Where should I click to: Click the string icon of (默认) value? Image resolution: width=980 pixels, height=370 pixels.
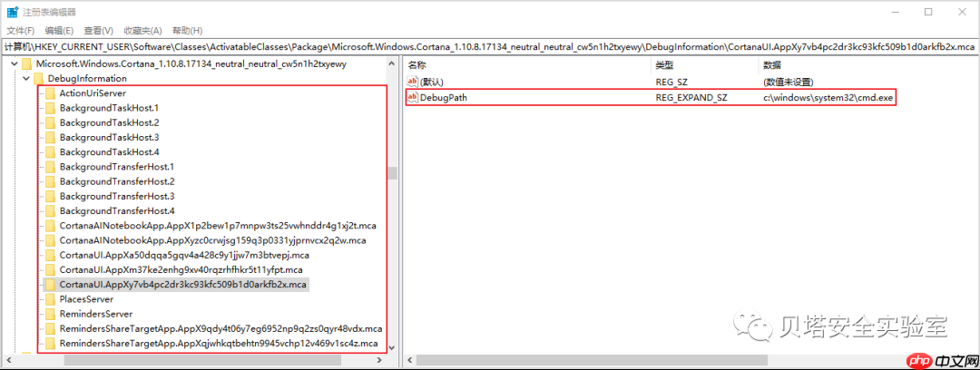413,82
